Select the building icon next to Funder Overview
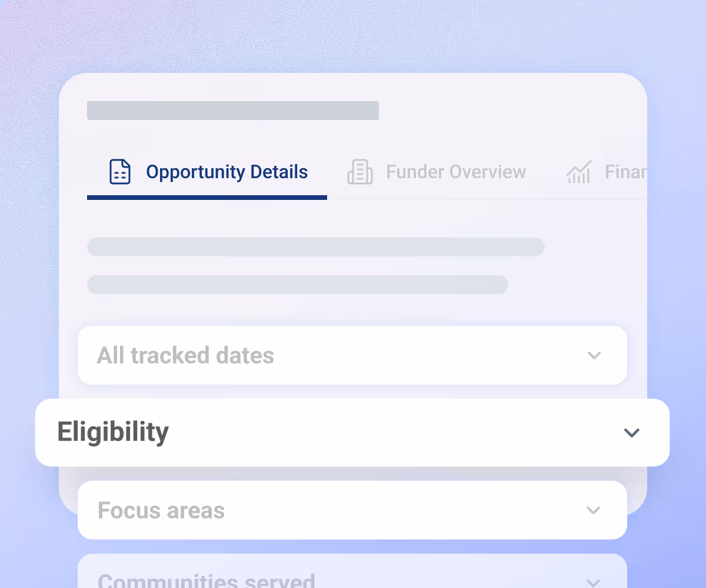Screen dimensions: 706x588 (x=360, y=172)
